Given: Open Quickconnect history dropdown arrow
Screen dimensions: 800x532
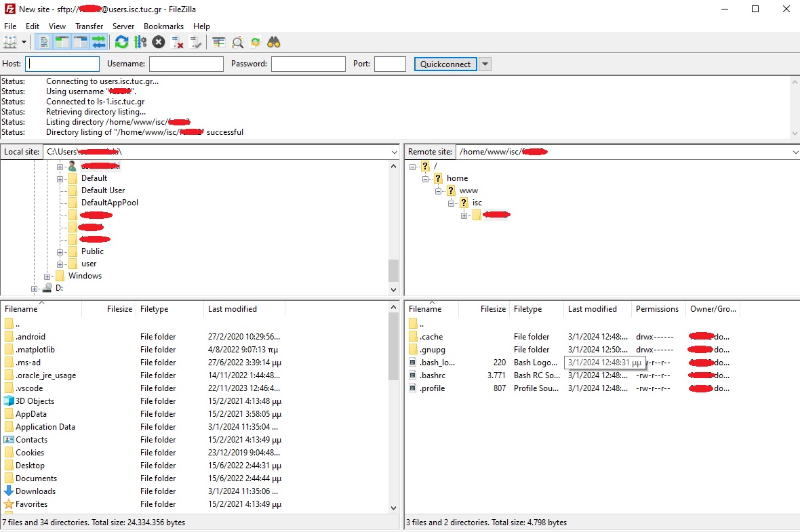Looking at the screenshot, I should (485, 64).
